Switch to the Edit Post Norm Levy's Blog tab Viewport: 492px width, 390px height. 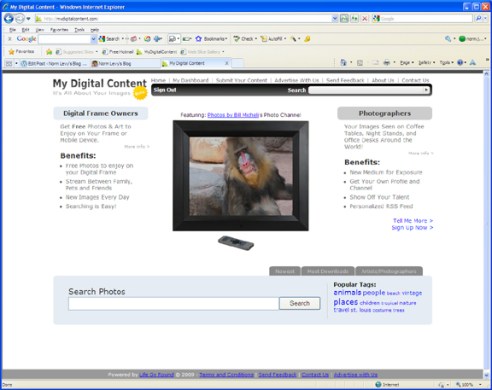tap(54, 63)
